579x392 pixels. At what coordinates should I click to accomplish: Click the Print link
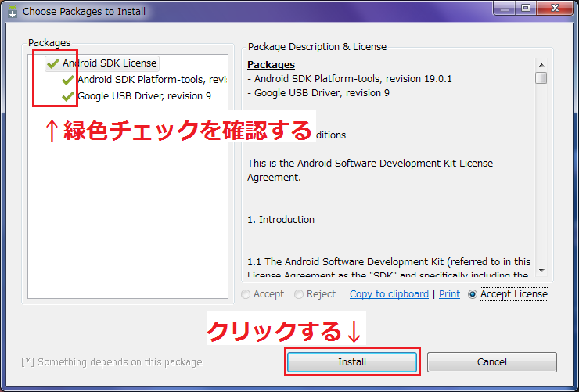tap(449, 294)
